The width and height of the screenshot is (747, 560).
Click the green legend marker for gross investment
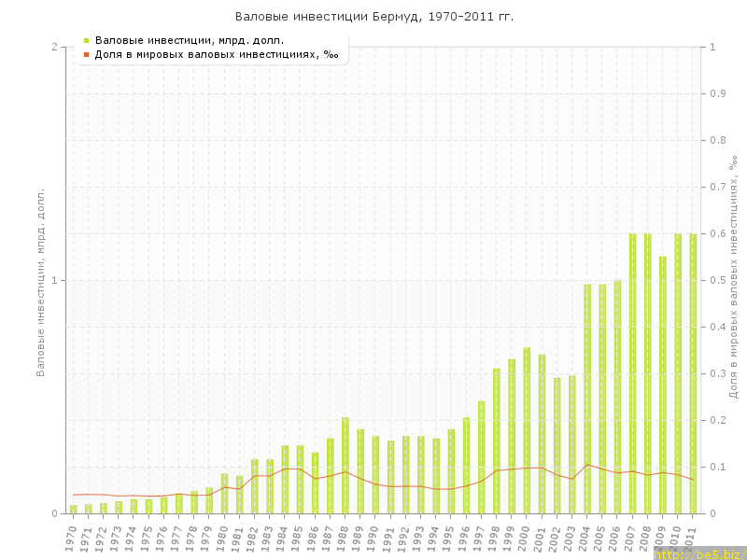(x=86, y=40)
